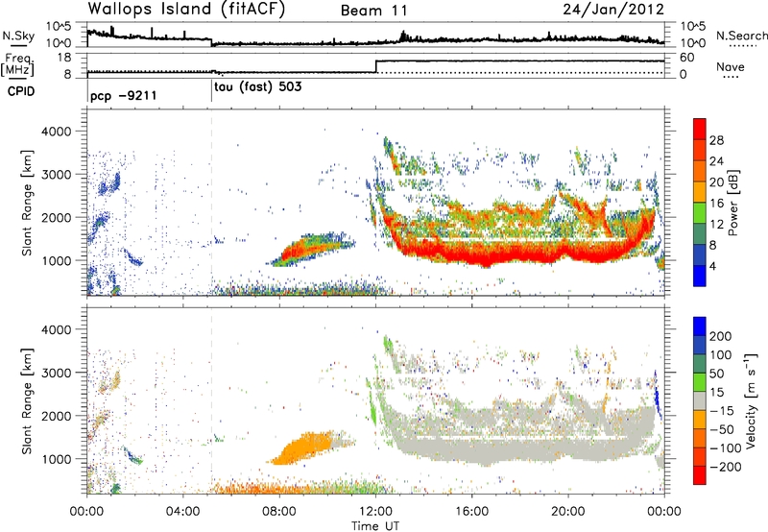
Task: Click the "24" tick on Power colorbar
Action: 716,161
